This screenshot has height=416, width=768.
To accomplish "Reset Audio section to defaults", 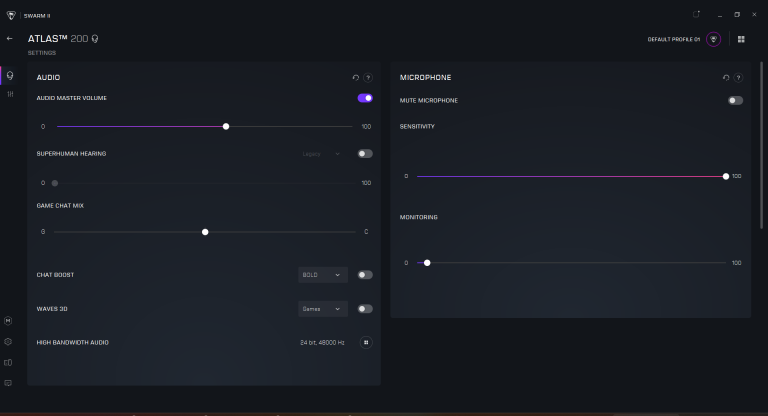I will [x=356, y=77].
